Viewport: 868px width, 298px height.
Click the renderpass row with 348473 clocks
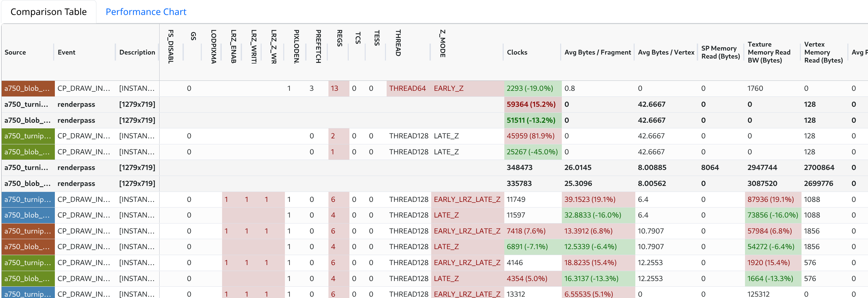[435, 168]
